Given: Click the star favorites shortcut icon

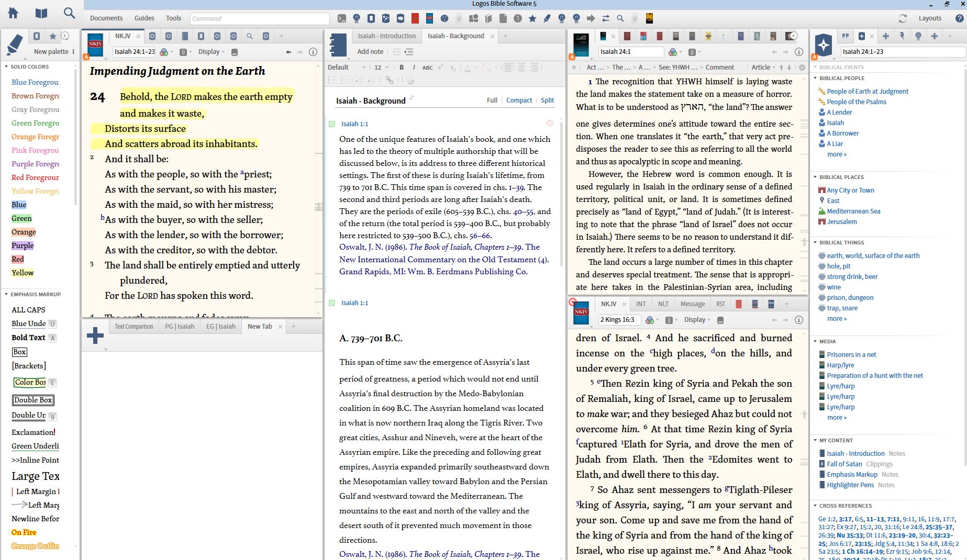Looking at the screenshot, I should click(x=532, y=18).
